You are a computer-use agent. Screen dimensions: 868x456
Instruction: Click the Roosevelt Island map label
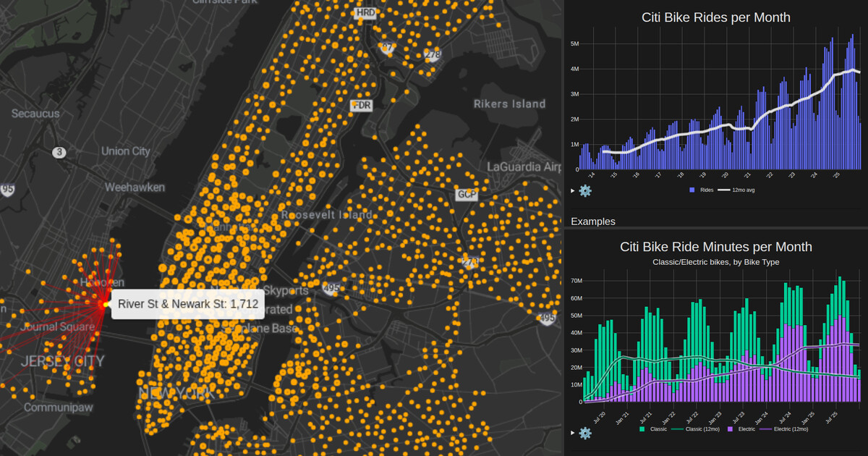tap(327, 215)
